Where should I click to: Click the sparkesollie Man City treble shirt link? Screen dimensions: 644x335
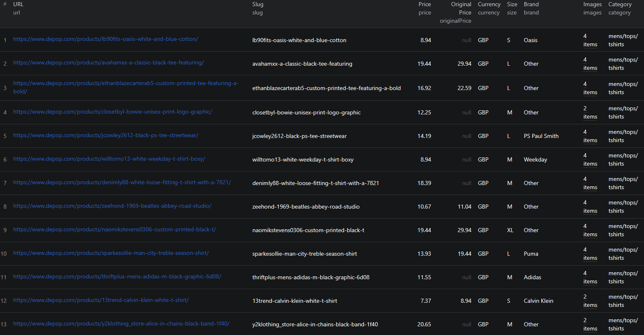point(111,253)
